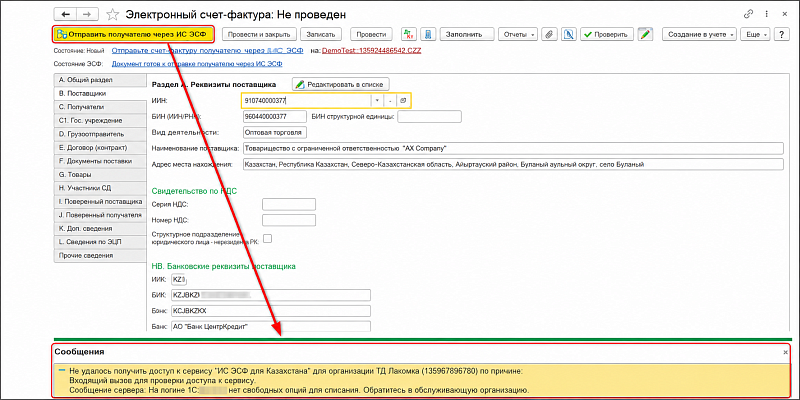Click the ИИК field

pos(180,280)
